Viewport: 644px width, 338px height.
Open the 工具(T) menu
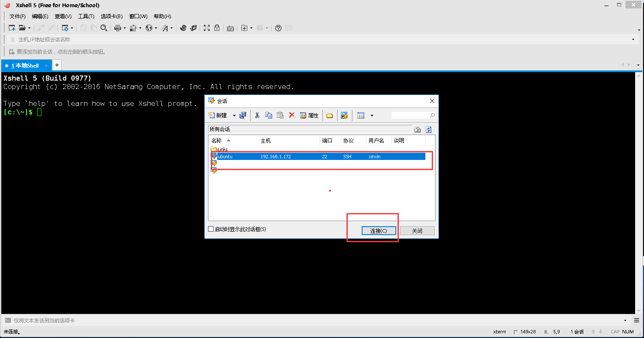click(86, 16)
